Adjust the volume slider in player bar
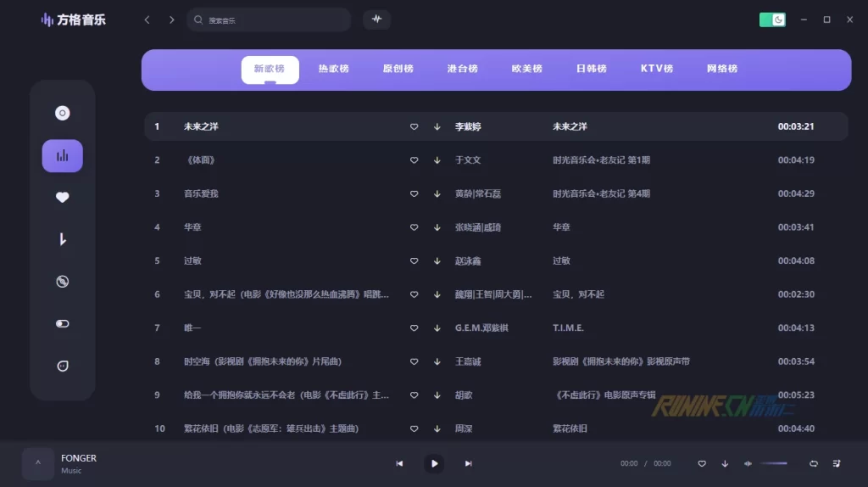Screen dimensions: 868x487 (x=774, y=463)
